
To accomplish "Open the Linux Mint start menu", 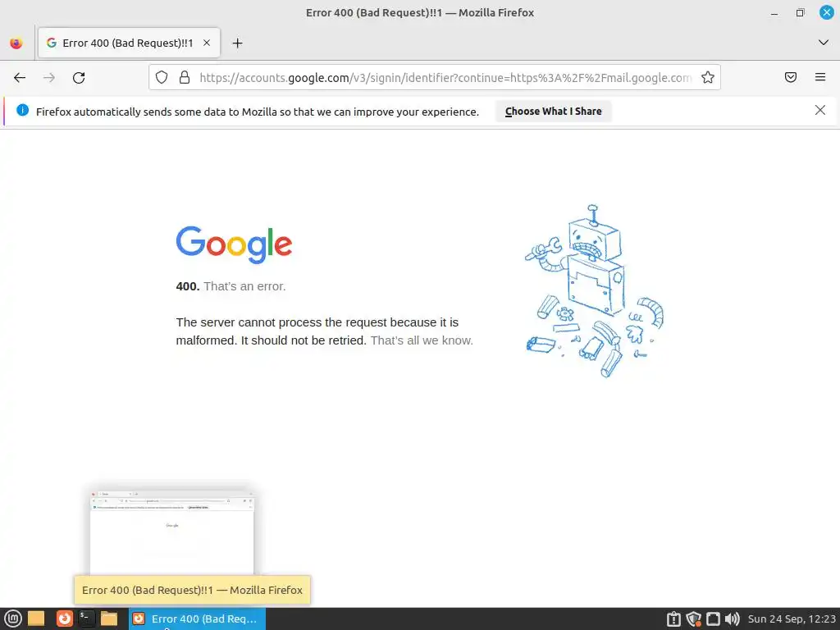I will [x=12, y=619].
